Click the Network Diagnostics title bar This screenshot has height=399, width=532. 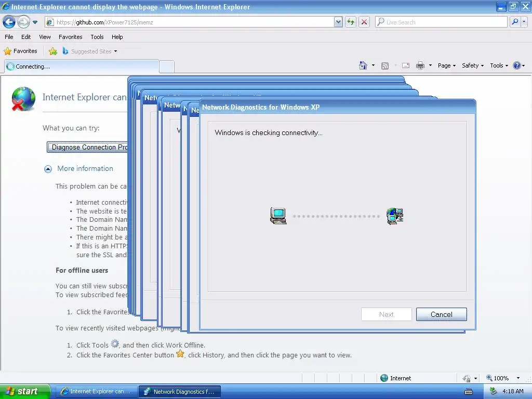coord(338,107)
